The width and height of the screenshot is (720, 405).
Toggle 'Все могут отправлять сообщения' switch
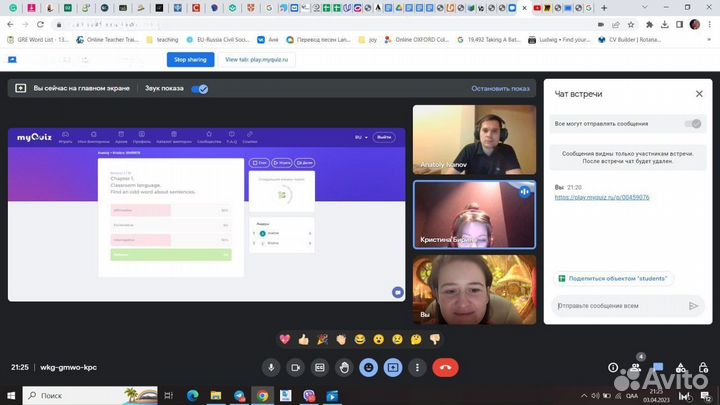tap(692, 124)
